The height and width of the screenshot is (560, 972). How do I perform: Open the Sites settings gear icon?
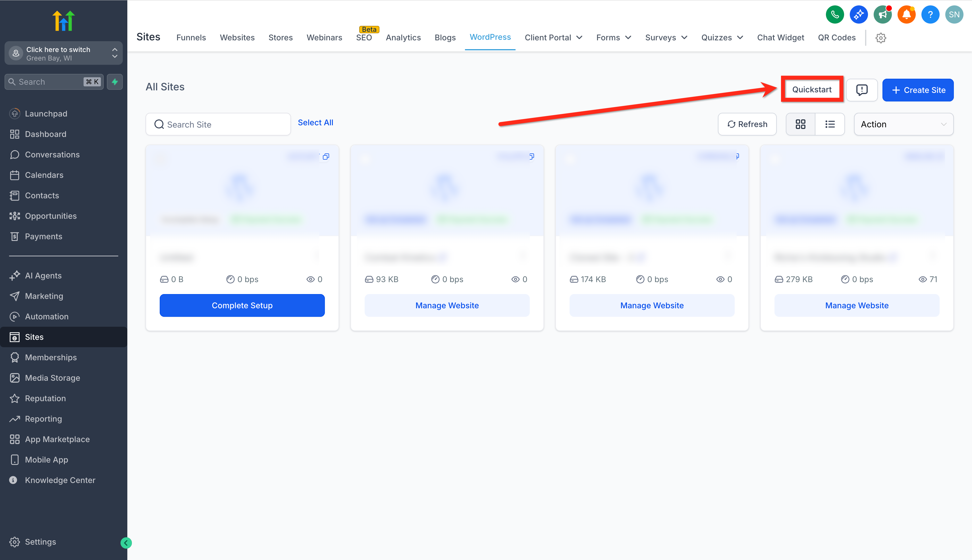[881, 38]
